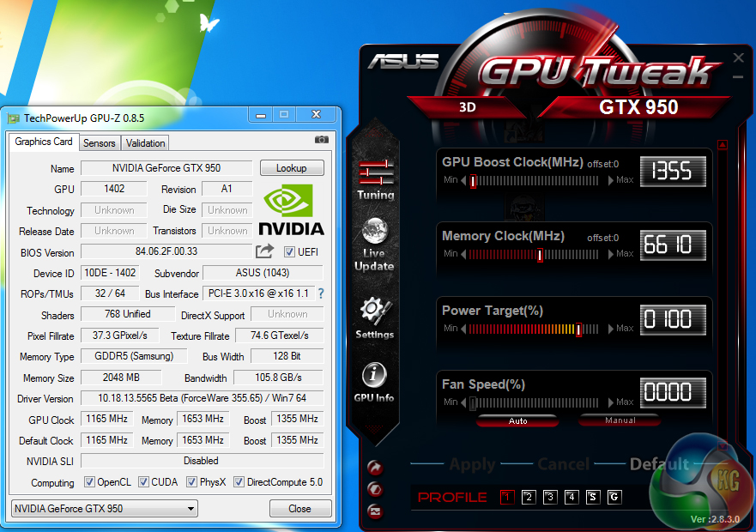Click Power Target Min arrow
This screenshot has height=532, width=756.
click(x=463, y=329)
